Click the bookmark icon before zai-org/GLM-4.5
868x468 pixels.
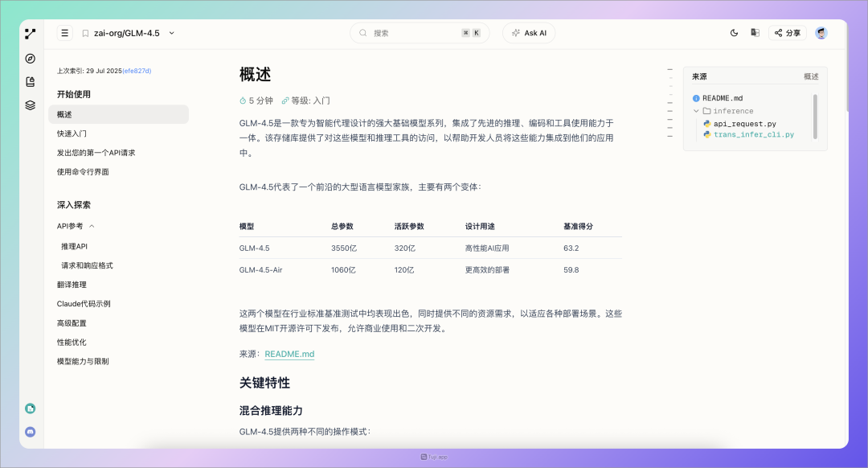pyautogui.click(x=85, y=33)
